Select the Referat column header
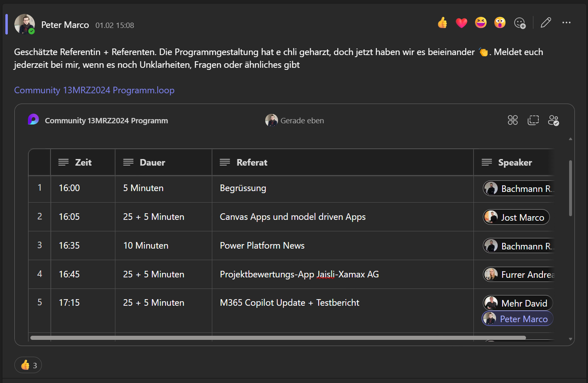This screenshot has height=383, width=588. [343, 162]
